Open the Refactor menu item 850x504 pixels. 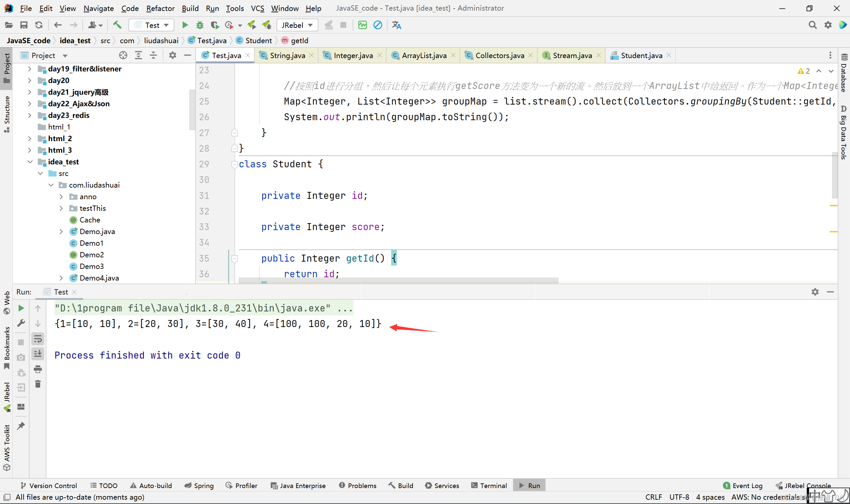159,8
